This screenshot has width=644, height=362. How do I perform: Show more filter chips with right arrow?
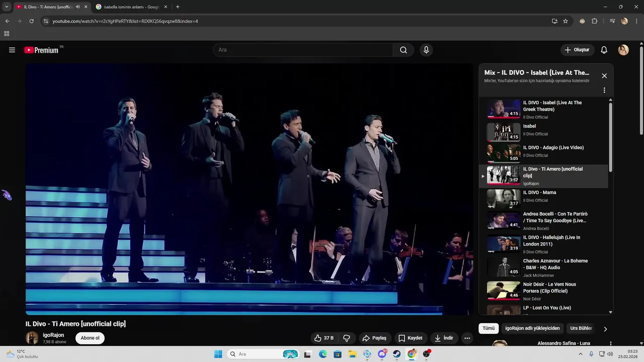605,329
